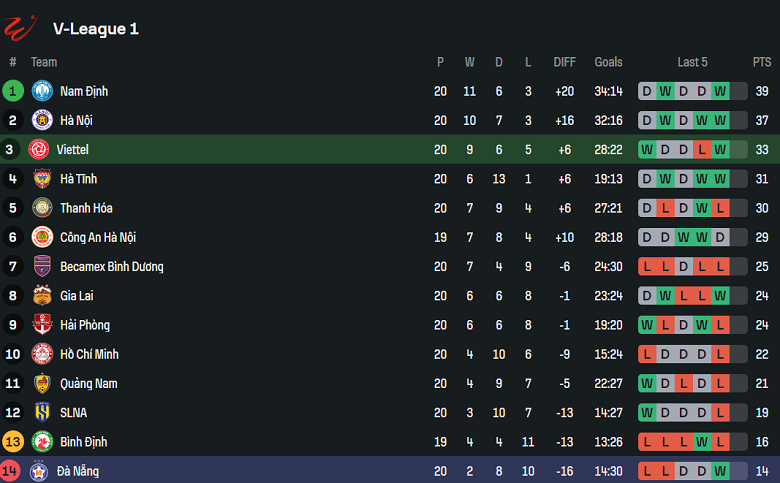Click Hà Nội club crest icon
Viewport: 780px width, 483px height.
click(41, 120)
